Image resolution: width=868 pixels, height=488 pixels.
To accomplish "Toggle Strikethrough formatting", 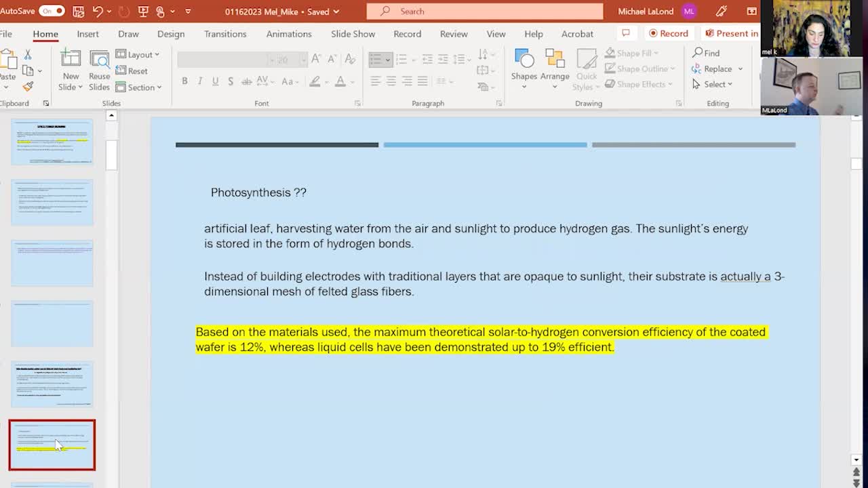I will pyautogui.click(x=247, y=81).
